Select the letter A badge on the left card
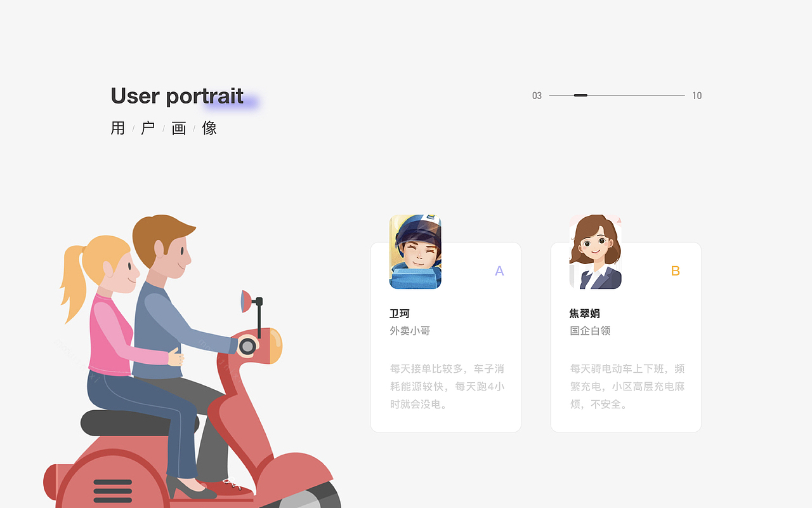This screenshot has height=508, width=812. pos(499,271)
